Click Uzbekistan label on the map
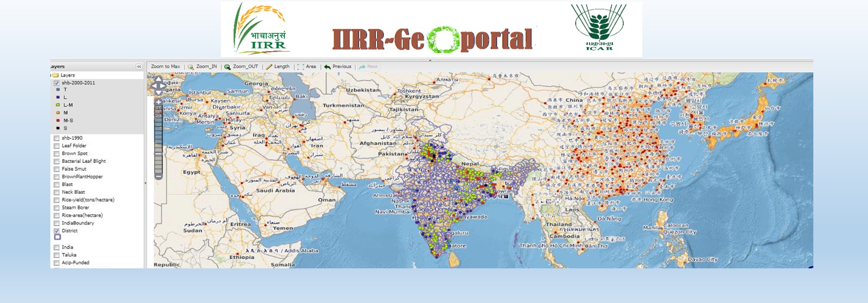 tap(362, 90)
